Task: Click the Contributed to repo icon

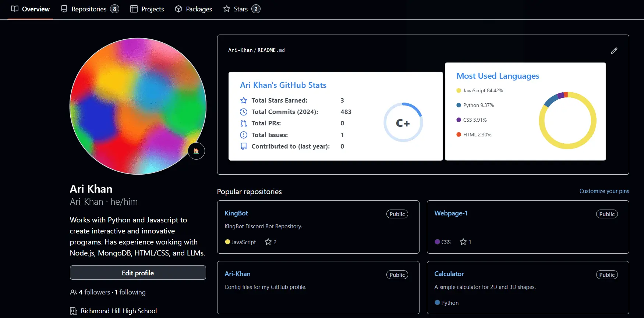Action: (244, 146)
